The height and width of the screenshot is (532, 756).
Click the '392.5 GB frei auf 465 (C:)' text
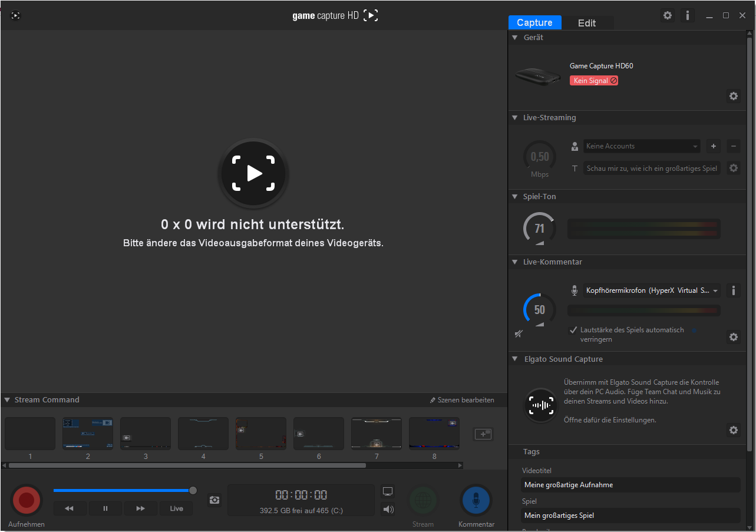point(301,511)
